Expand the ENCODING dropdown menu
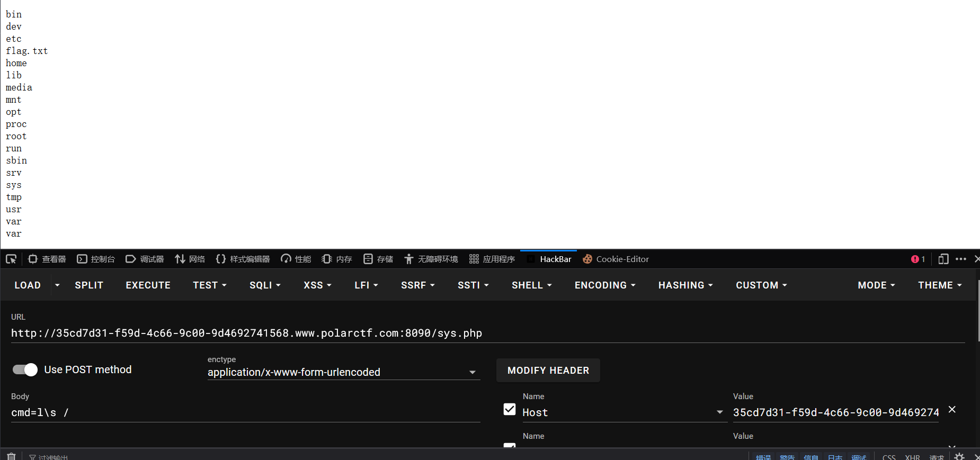 [x=605, y=285]
